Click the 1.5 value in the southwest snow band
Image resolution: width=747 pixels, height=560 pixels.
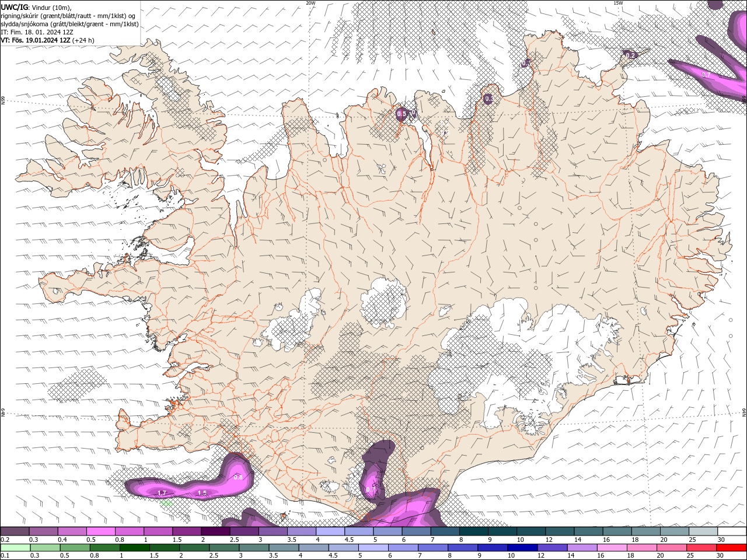click(x=202, y=494)
